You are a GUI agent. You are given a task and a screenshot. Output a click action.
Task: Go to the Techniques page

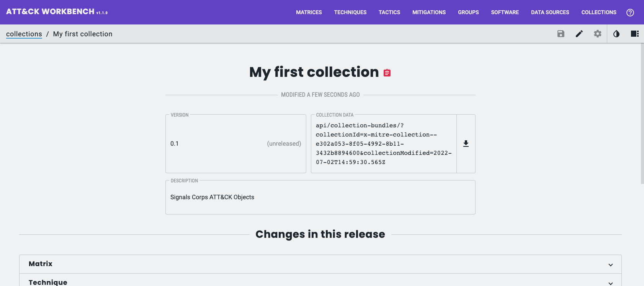tap(350, 12)
